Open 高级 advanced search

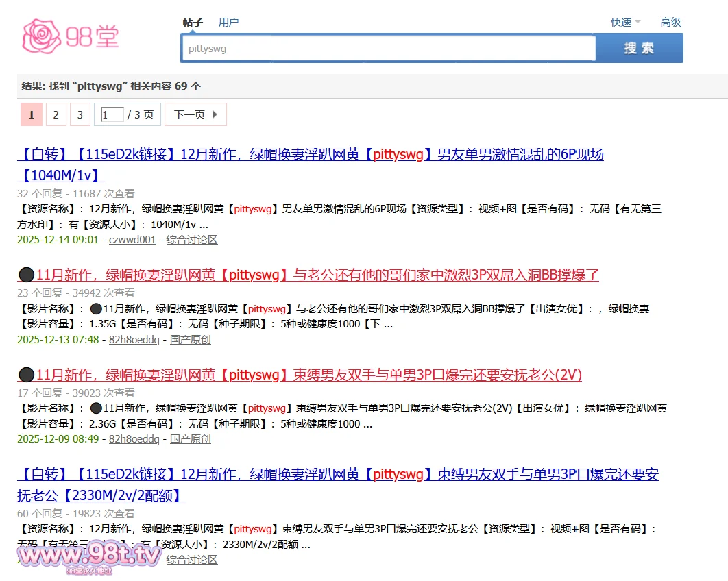tap(670, 21)
